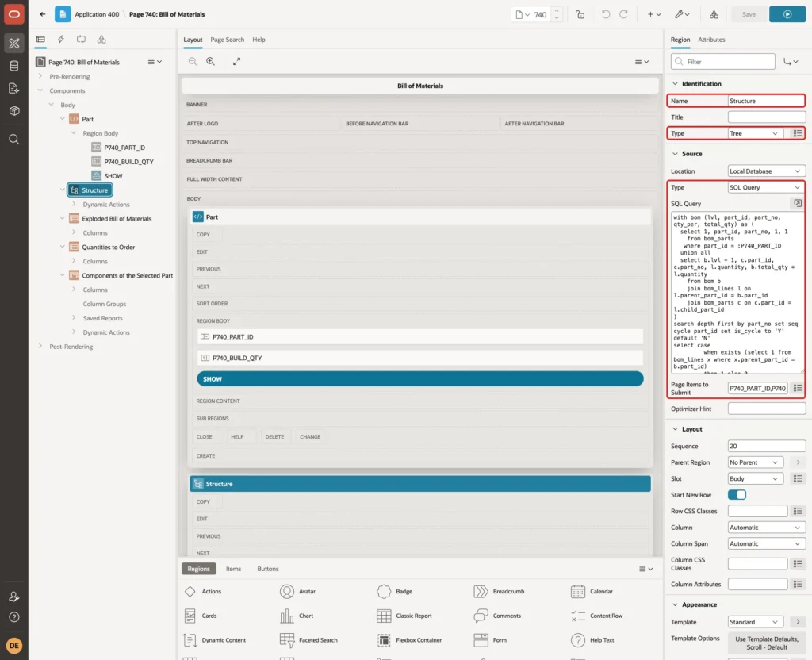Screen dimensions: 812x660
Task: Expand the layout pane to full size
Action: click(x=236, y=61)
